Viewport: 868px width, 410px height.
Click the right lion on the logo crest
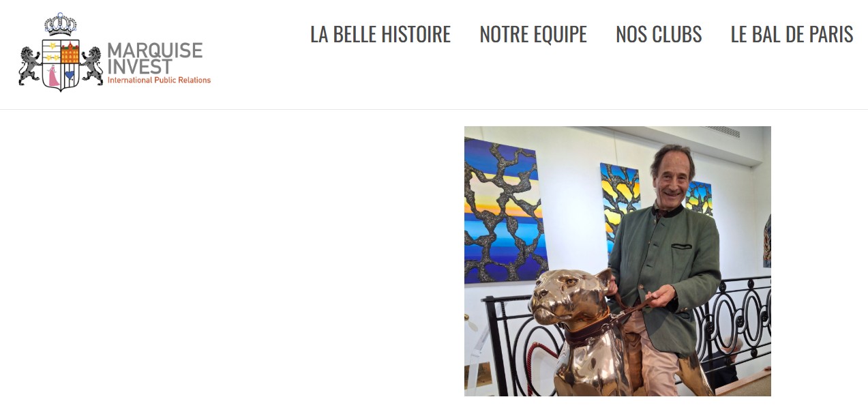click(91, 65)
